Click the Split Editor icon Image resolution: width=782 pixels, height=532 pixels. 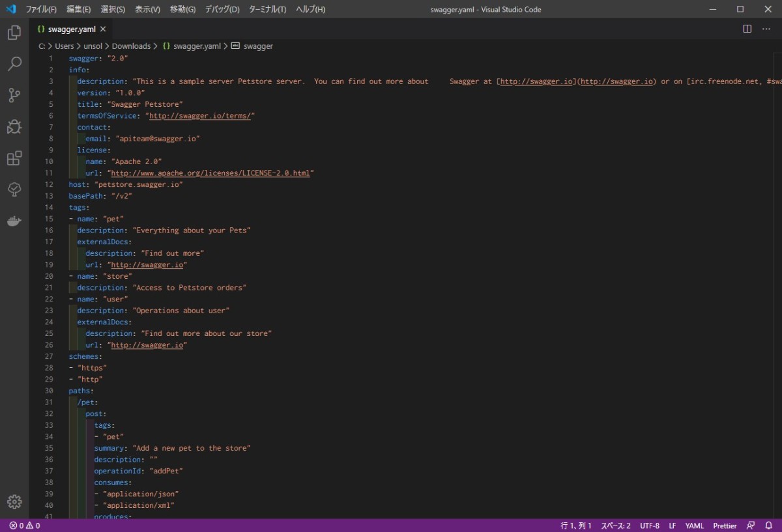(747, 29)
